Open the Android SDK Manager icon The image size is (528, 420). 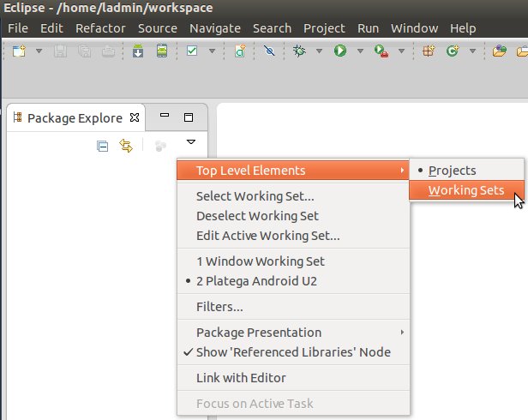coord(138,51)
